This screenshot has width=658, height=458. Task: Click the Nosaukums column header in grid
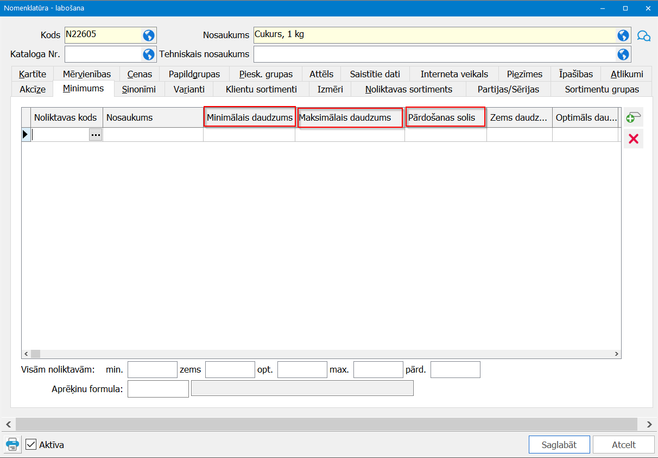pyautogui.click(x=153, y=118)
